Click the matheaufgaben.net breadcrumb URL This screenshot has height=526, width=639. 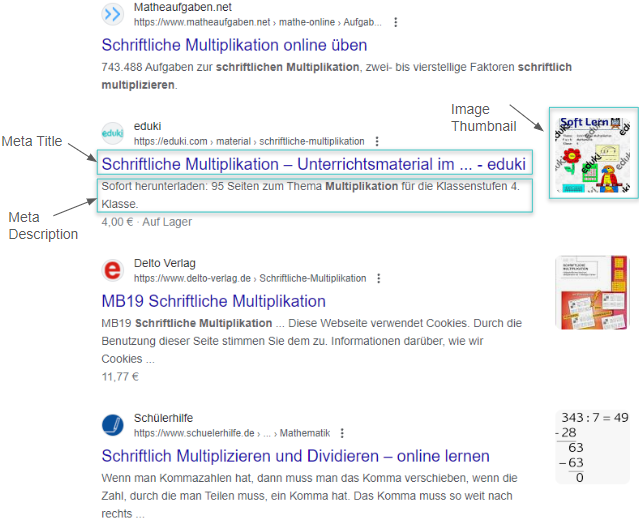pos(258,22)
